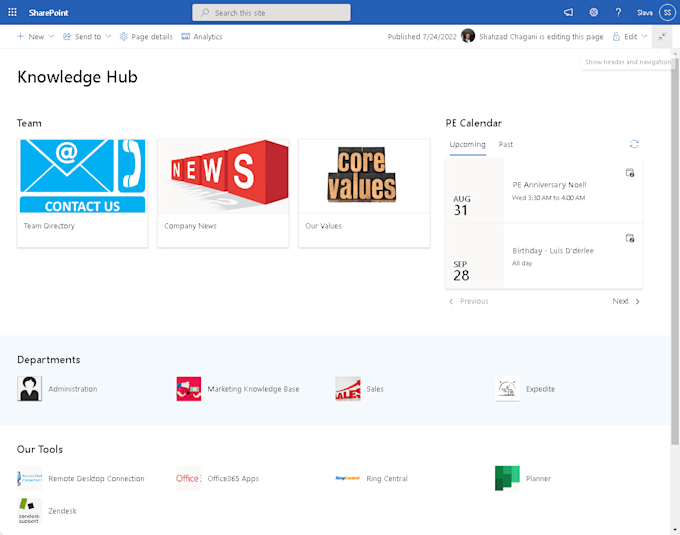Screen dimensions: 680x535
Task: Switch to the Upcoming calendar tab
Action: pos(468,144)
